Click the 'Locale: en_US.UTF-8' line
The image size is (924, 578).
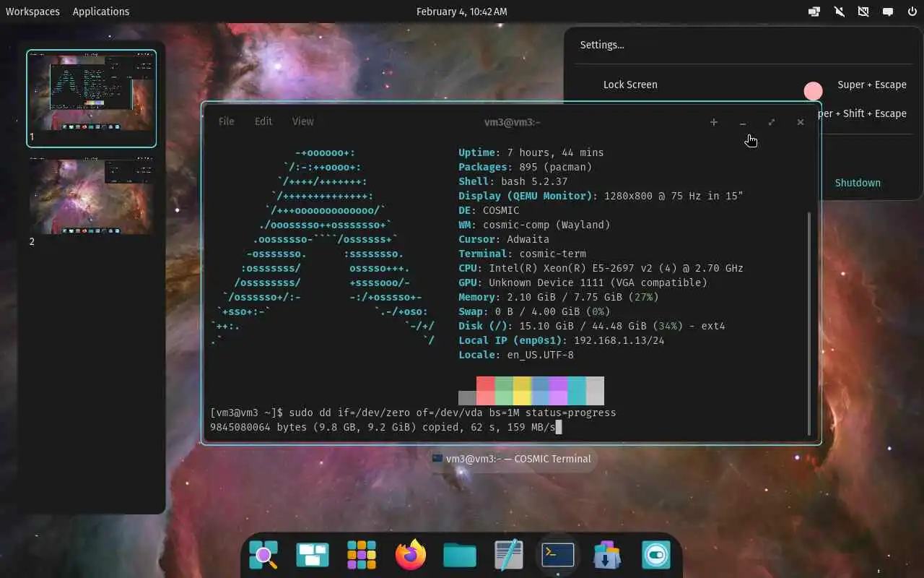pos(516,355)
